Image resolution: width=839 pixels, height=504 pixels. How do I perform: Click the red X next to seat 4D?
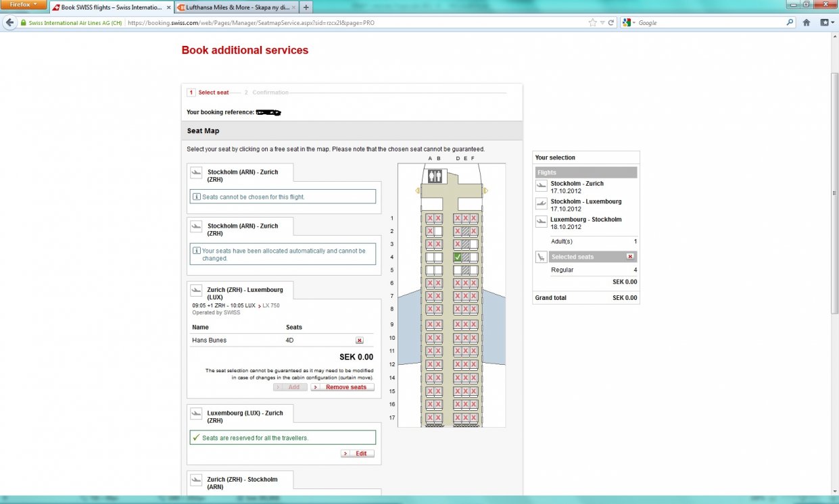(x=359, y=341)
